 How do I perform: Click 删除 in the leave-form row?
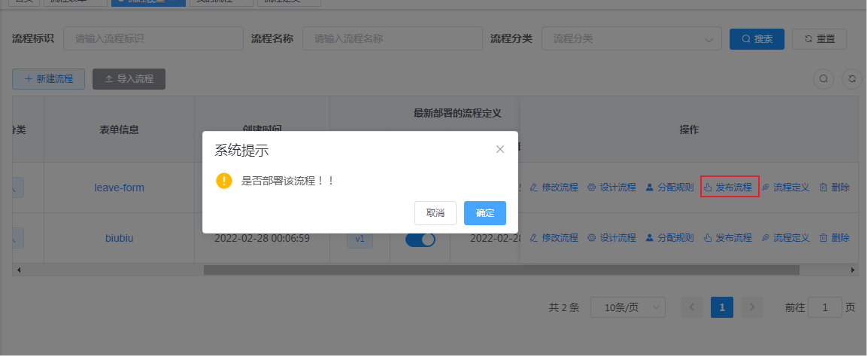tap(834, 188)
